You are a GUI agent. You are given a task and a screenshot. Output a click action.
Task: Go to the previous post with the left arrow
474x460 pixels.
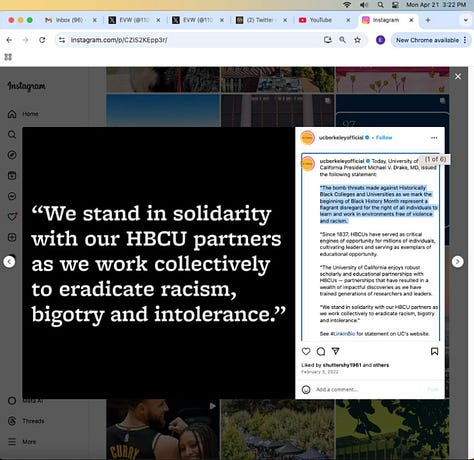click(9, 262)
